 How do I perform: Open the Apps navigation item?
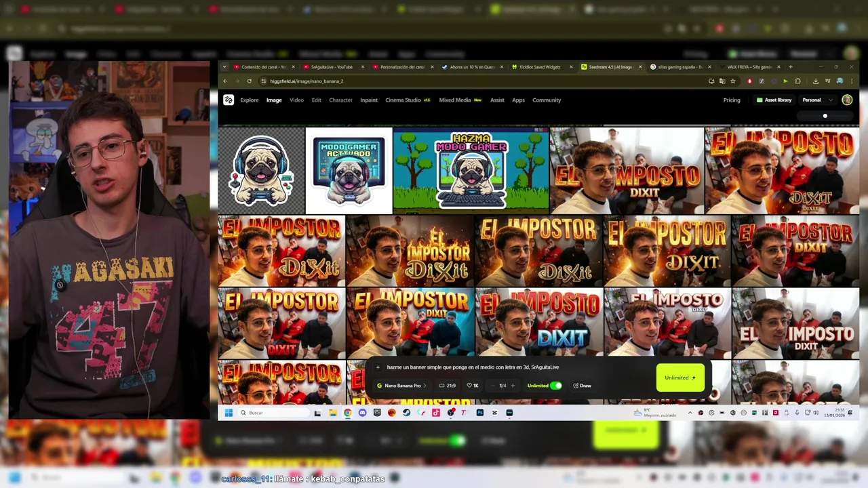point(518,100)
